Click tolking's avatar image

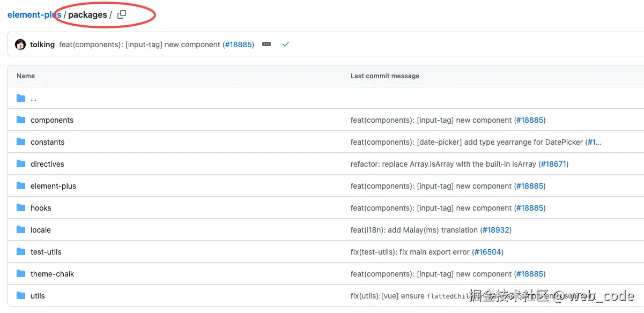click(20, 44)
